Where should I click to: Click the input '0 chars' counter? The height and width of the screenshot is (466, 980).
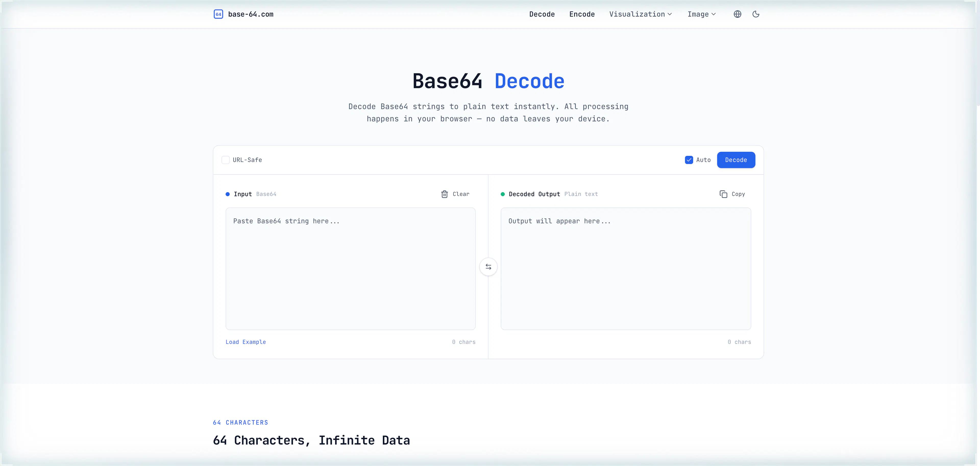[464, 342]
